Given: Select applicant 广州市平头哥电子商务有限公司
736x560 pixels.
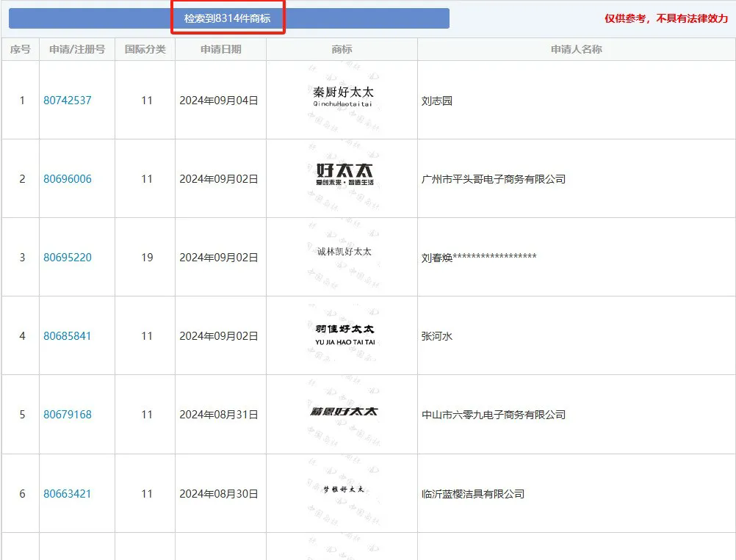Looking at the screenshot, I should (494, 179).
